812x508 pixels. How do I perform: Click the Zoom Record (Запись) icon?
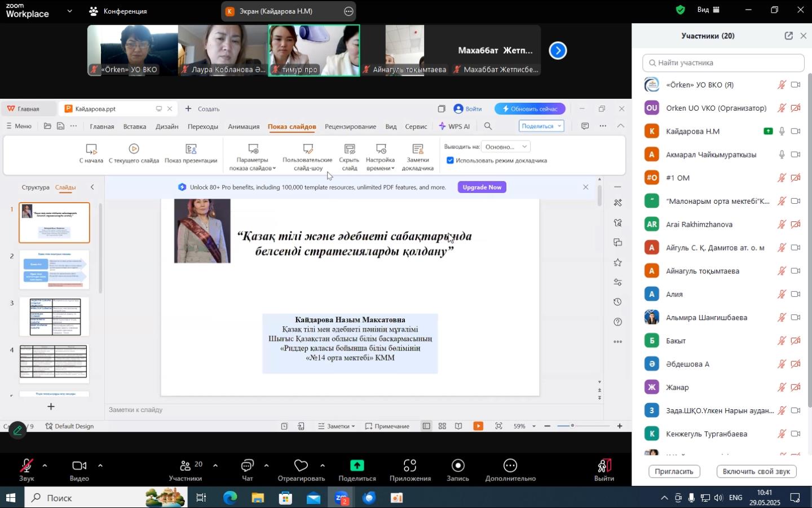tap(458, 466)
